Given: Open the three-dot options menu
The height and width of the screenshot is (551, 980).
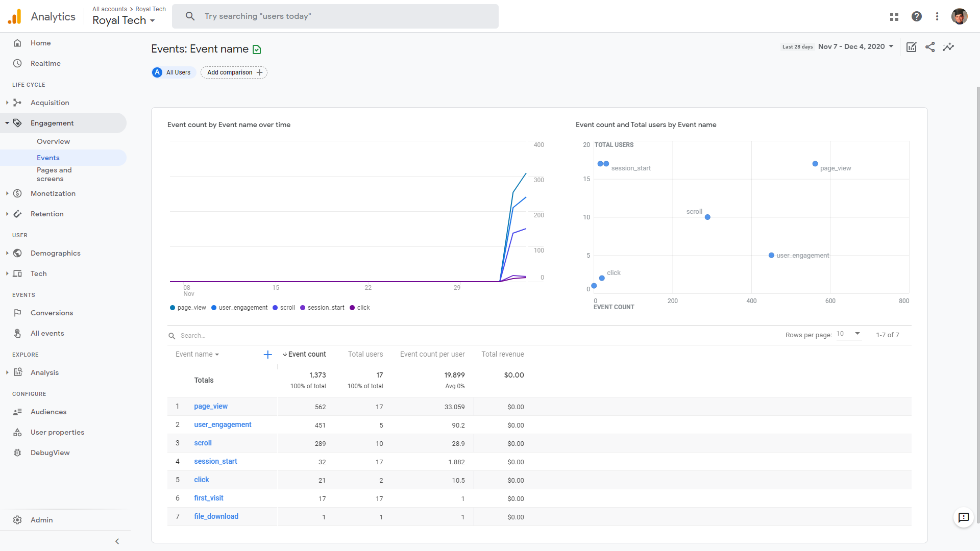Looking at the screenshot, I should tap(937, 16).
